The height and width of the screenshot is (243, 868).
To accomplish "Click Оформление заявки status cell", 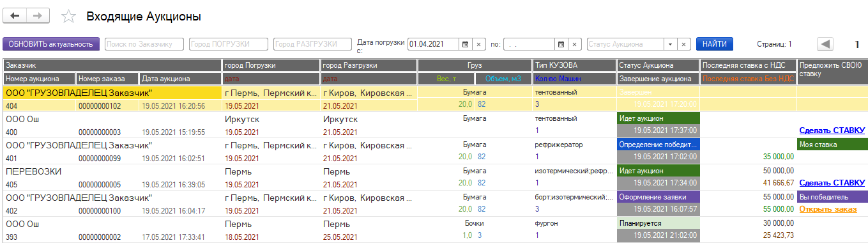I will pos(658,197).
